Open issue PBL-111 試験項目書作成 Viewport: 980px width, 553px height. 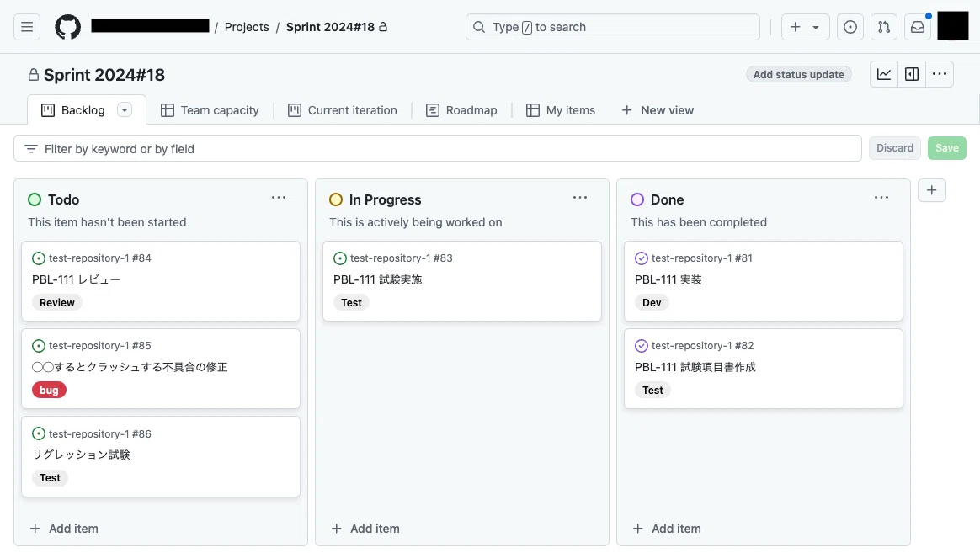click(x=695, y=367)
